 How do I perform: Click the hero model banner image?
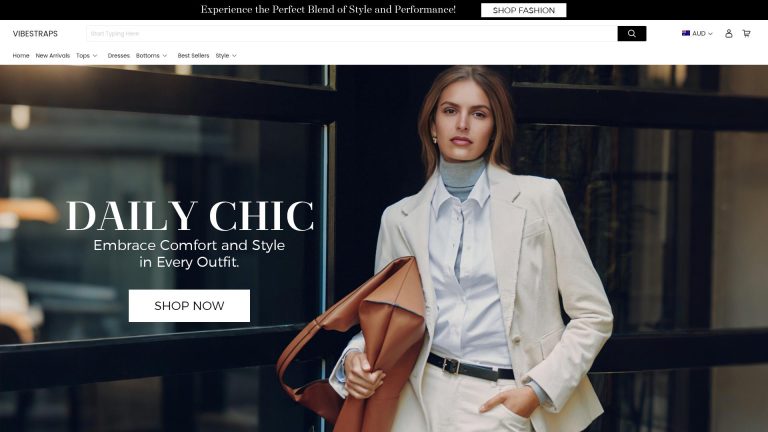384,248
